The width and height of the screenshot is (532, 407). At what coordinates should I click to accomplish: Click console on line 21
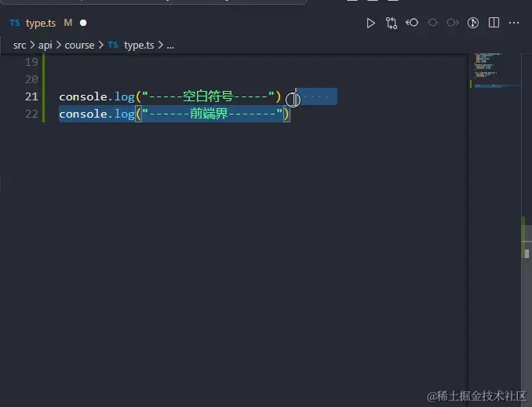tap(83, 96)
